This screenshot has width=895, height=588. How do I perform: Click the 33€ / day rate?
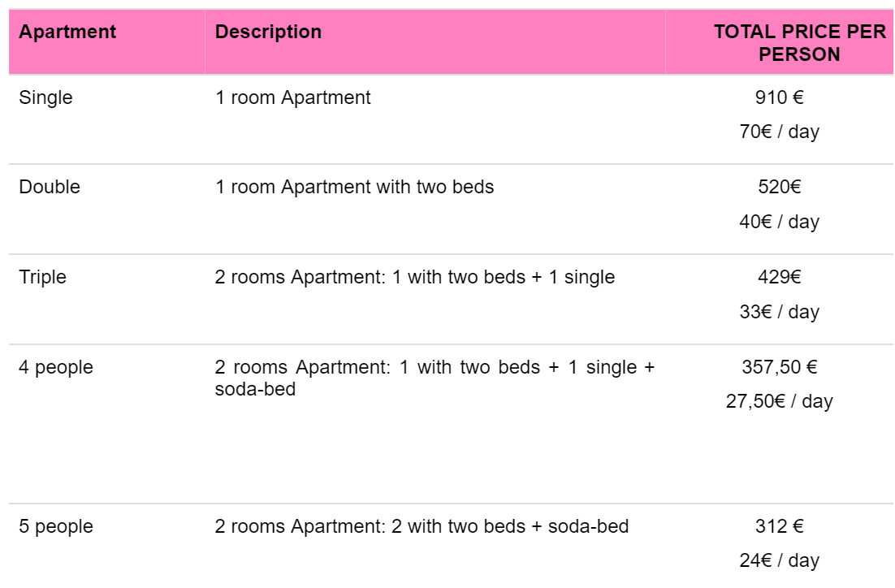click(x=779, y=312)
